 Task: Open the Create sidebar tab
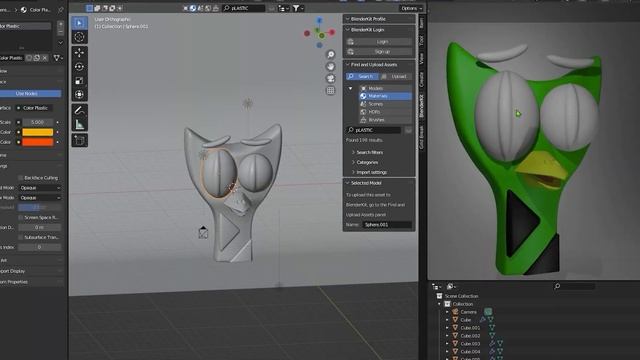422,79
